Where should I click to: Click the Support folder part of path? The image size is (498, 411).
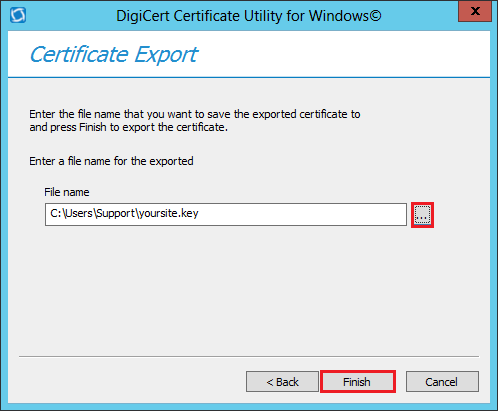[115, 213]
